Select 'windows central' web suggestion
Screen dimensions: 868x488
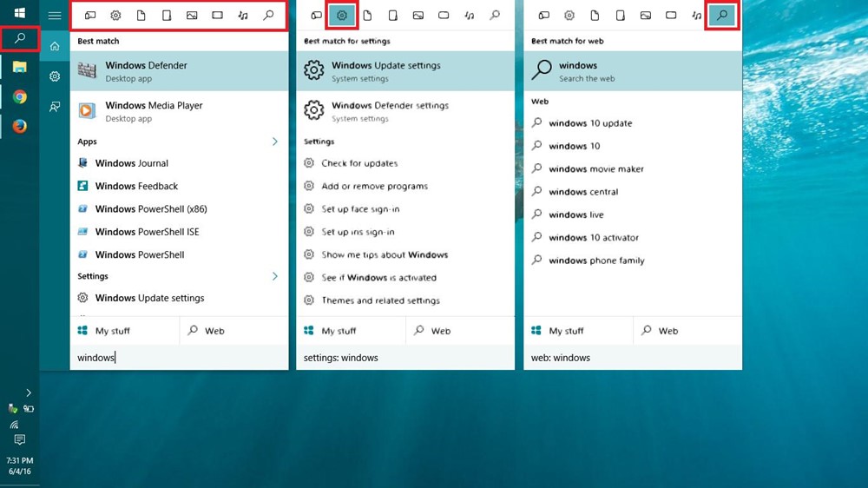[633, 192]
